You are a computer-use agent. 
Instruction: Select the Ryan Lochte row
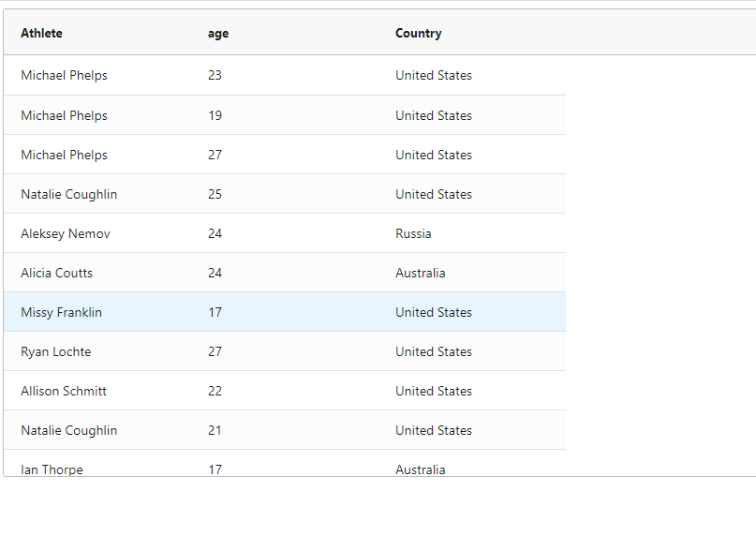285,351
